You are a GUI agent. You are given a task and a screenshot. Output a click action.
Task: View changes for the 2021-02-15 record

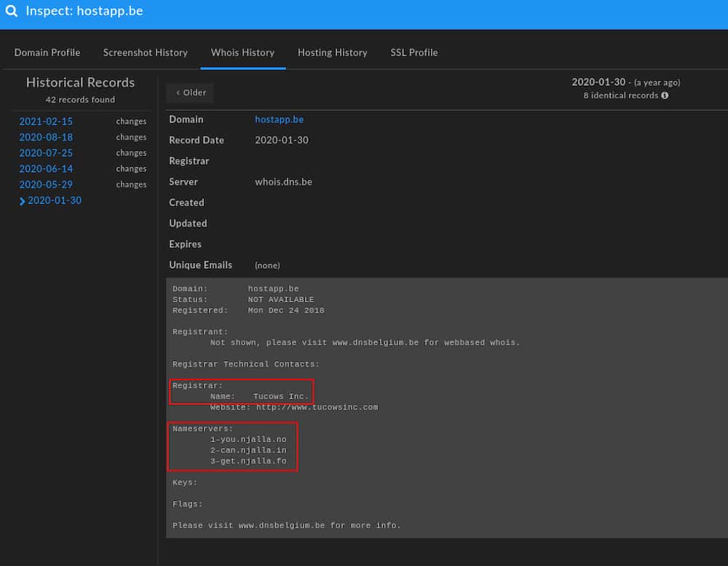(131, 121)
